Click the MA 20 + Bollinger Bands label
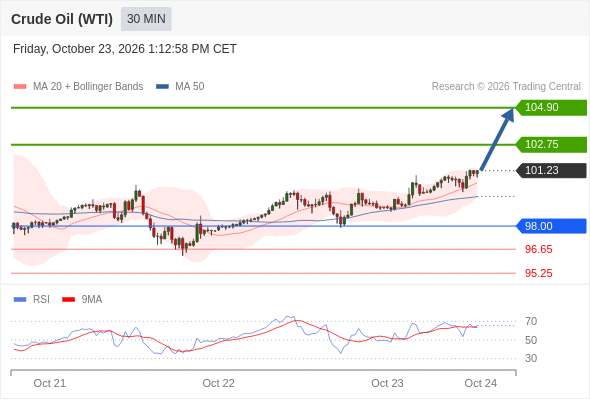 [x=88, y=87]
